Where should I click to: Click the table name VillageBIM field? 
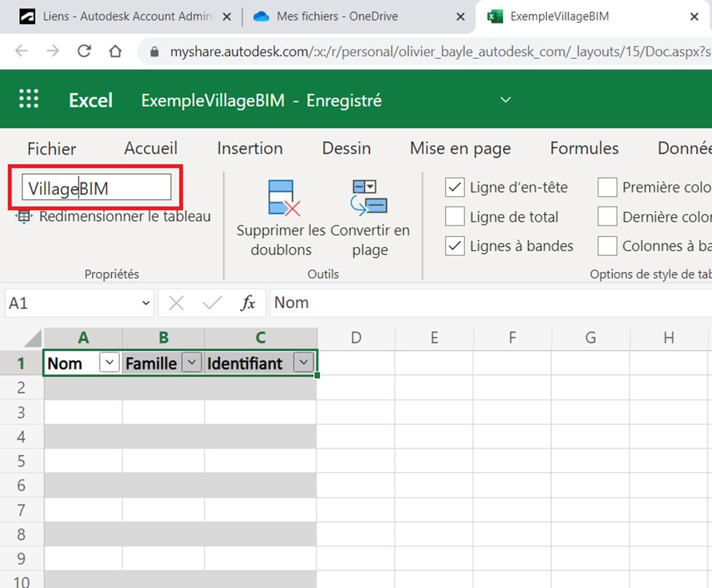click(x=96, y=188)
